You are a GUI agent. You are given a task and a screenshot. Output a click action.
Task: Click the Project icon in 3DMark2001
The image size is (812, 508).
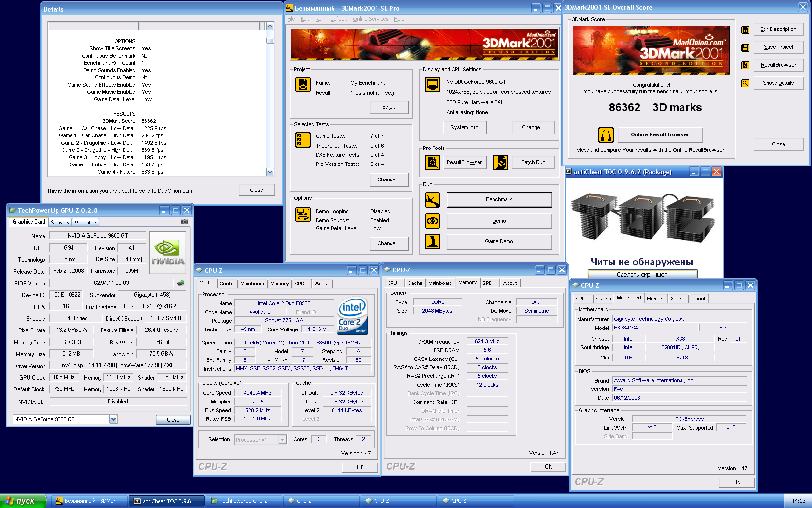pyautogui.click(x=303, y=85)
